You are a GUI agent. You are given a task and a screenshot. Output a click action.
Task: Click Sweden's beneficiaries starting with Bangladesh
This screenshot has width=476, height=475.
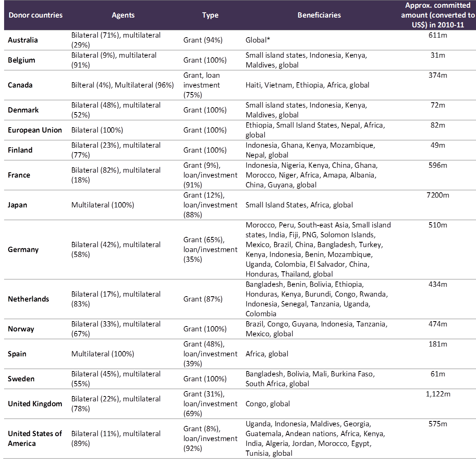pyautogui.click(x=310, y=379)
